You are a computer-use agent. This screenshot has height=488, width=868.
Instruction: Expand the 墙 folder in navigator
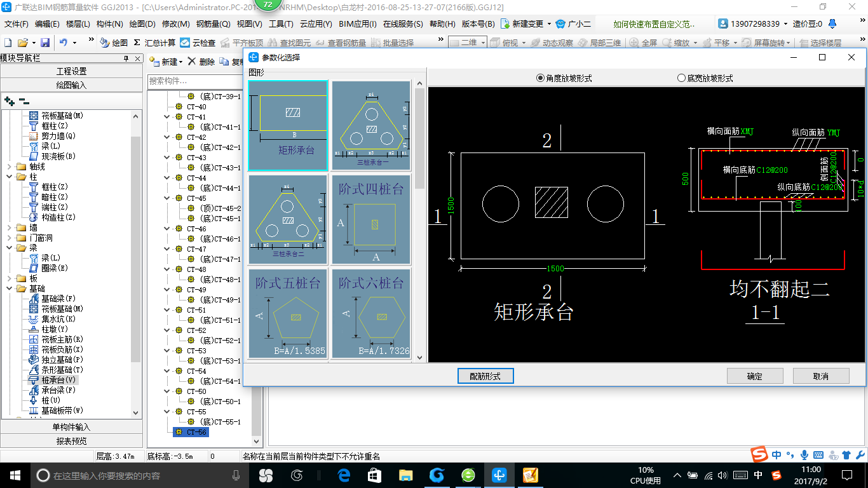tap(9, 227)
